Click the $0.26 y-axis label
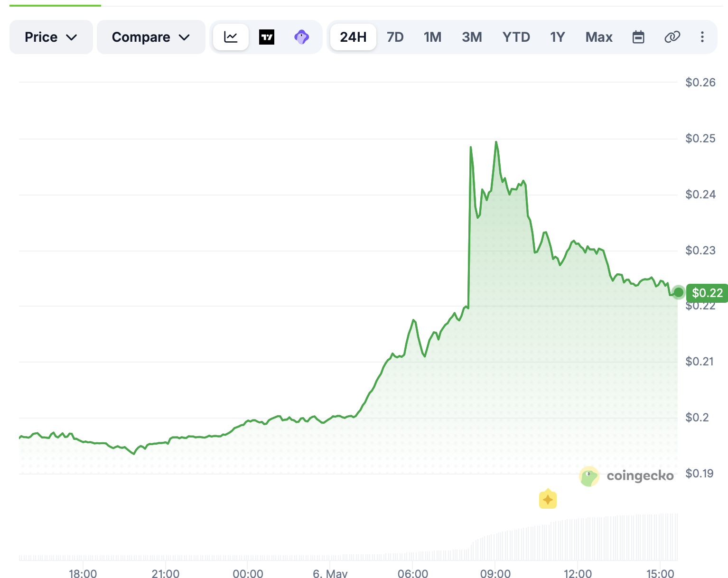Screen dimensions: 728x578 point(700,83)
